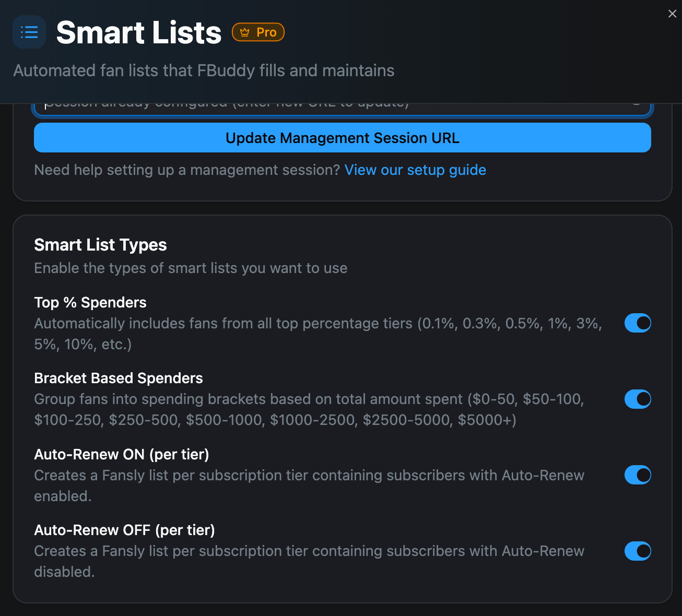Switch off Auto-Renew OFF (per tier) list
This screenshot has height=616, width=682.
pyautogui.click(x=638, y=551)
